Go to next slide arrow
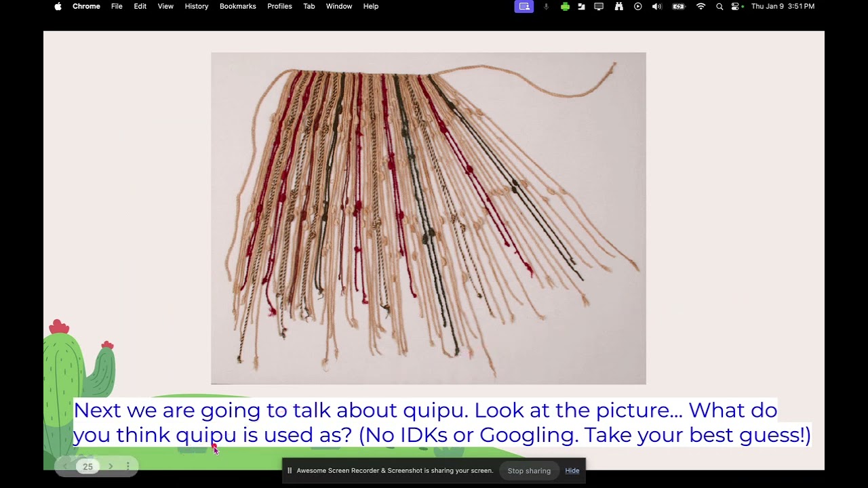Screen dimensions: 868x488 pyautogui.click(x=111, y=466)
